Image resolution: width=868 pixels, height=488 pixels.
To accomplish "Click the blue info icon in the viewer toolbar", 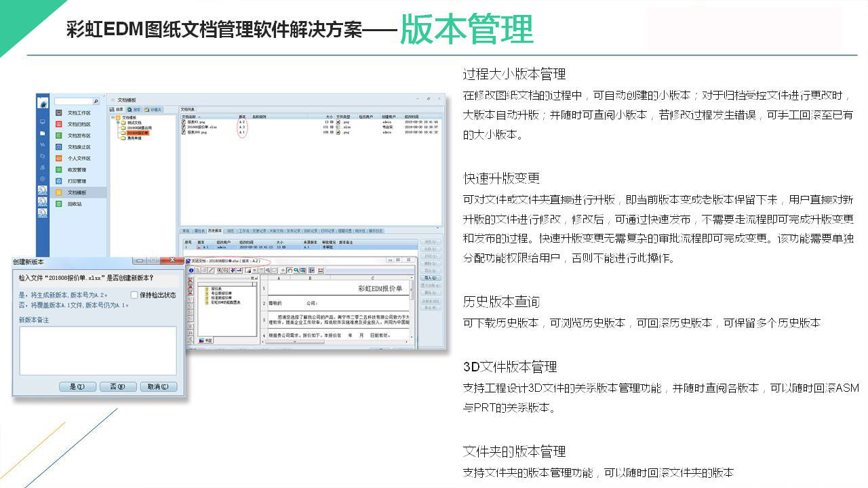I will coord(191,270).
